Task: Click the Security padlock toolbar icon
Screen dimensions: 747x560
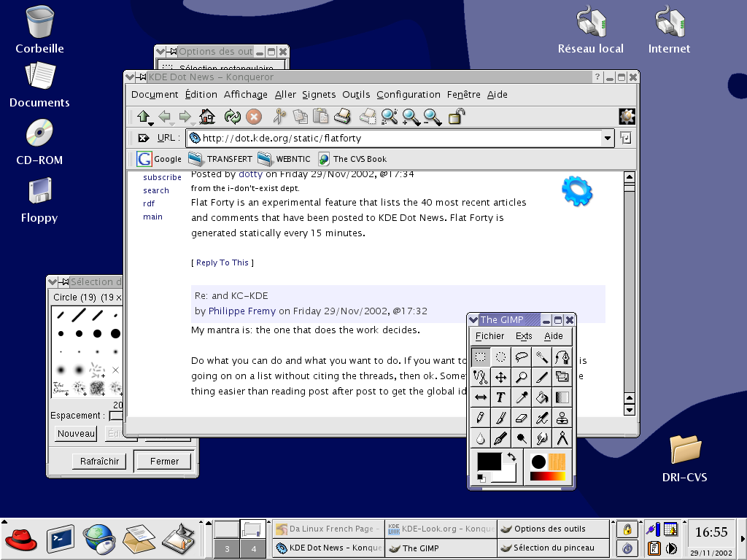Action: pyautogui.click(x=457, y=117)
